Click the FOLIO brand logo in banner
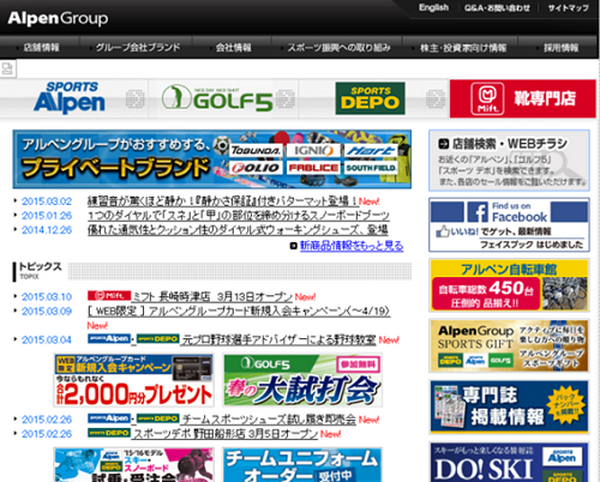The width and height of the screenshot is (600, 482). click(x=256, y=168)
